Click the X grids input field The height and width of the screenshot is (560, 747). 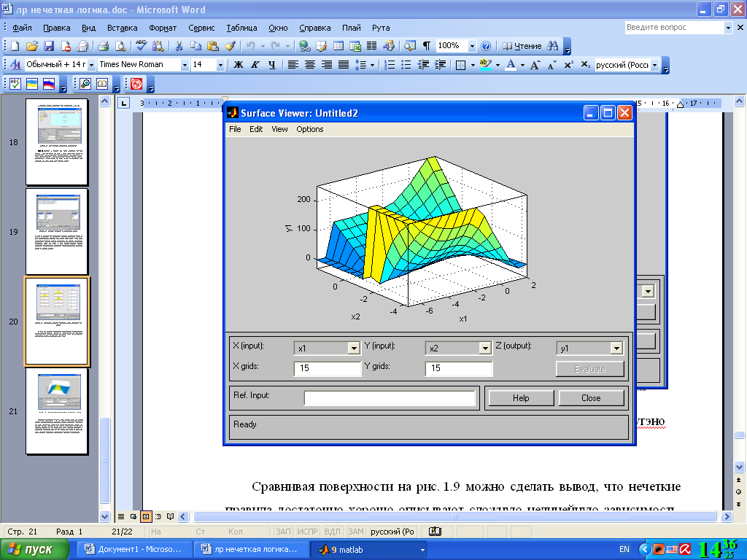(x=328, y=368)
